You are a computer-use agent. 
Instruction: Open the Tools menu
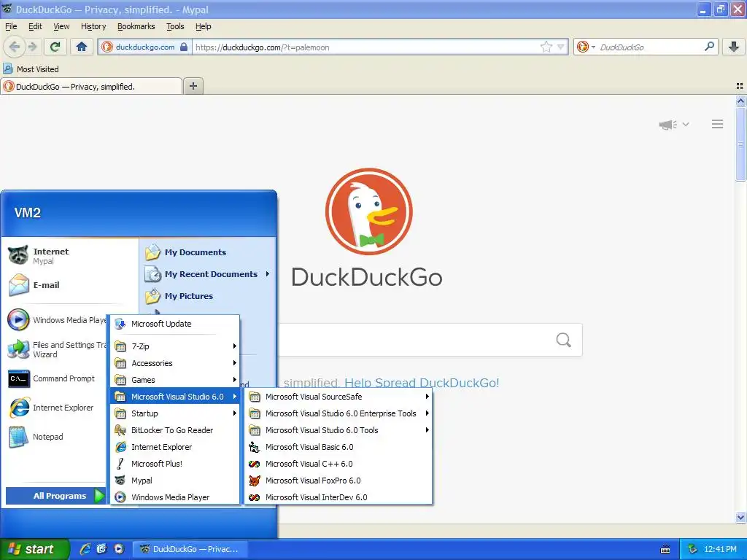(x=175, y=26)
